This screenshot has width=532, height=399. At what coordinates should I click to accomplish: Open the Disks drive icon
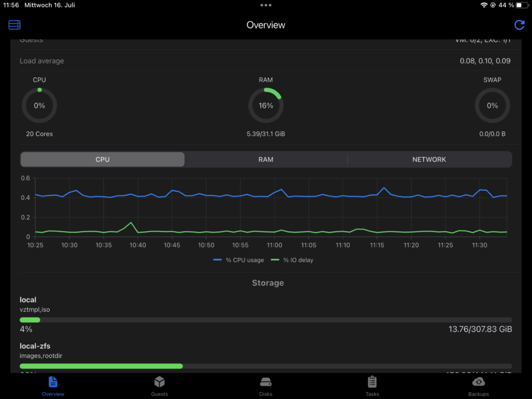tap(265, 382)
